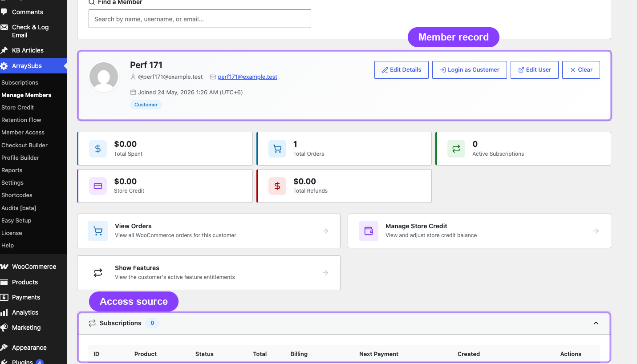Click the search icon beside Find a Member
637x364 pixels.
point(92,2)
